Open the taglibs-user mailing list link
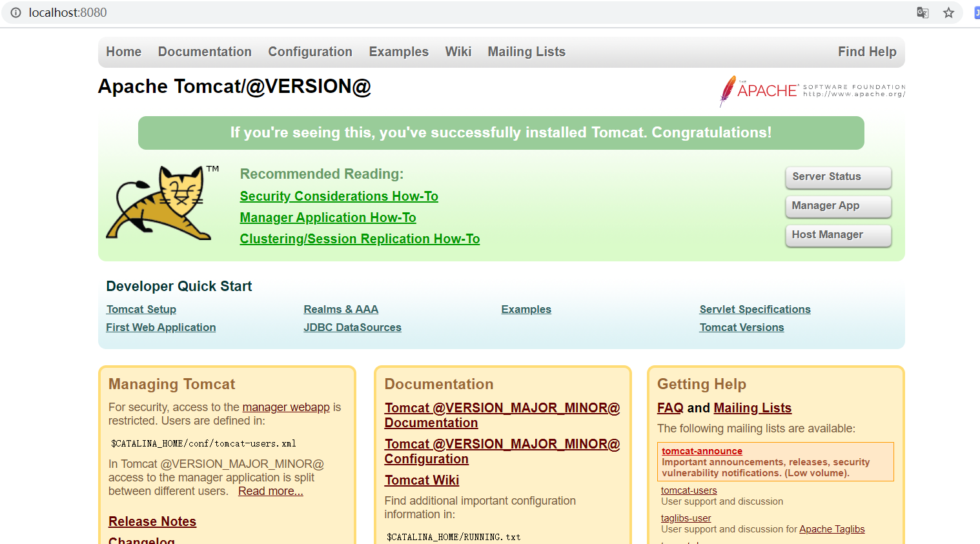Image resolution: width=980 pixels, height=544 pixels. point(686,518)
